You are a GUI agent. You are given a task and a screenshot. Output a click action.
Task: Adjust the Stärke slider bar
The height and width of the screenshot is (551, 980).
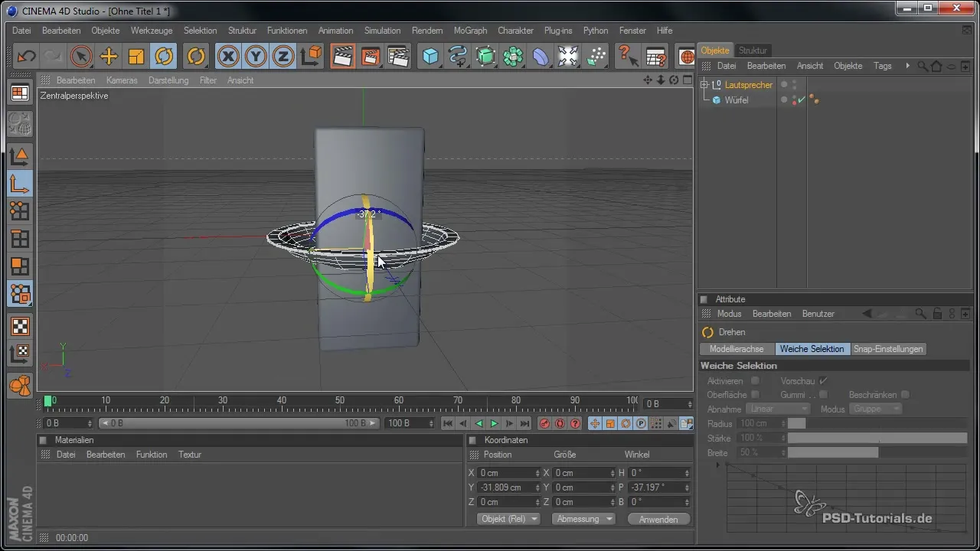click(x=877, y=438)
